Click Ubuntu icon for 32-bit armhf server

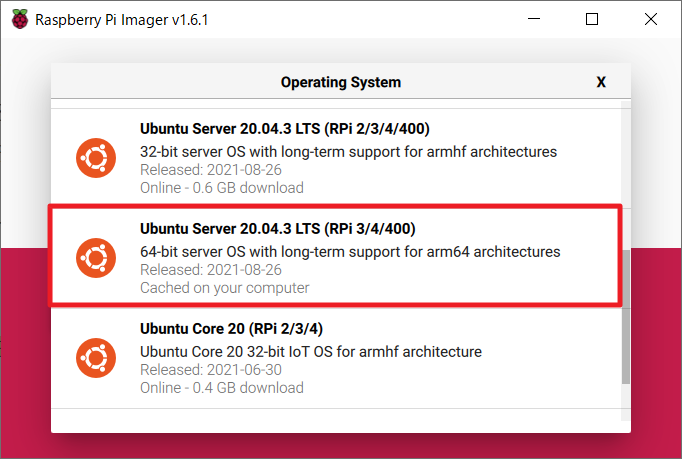point(95,158)
